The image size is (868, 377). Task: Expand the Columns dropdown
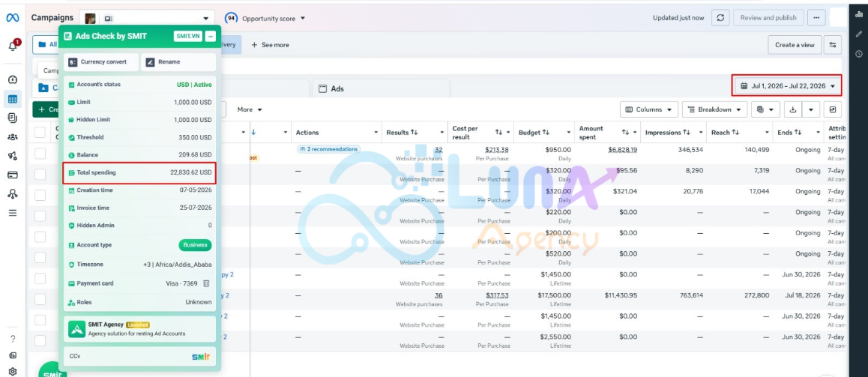click(649, 109)
